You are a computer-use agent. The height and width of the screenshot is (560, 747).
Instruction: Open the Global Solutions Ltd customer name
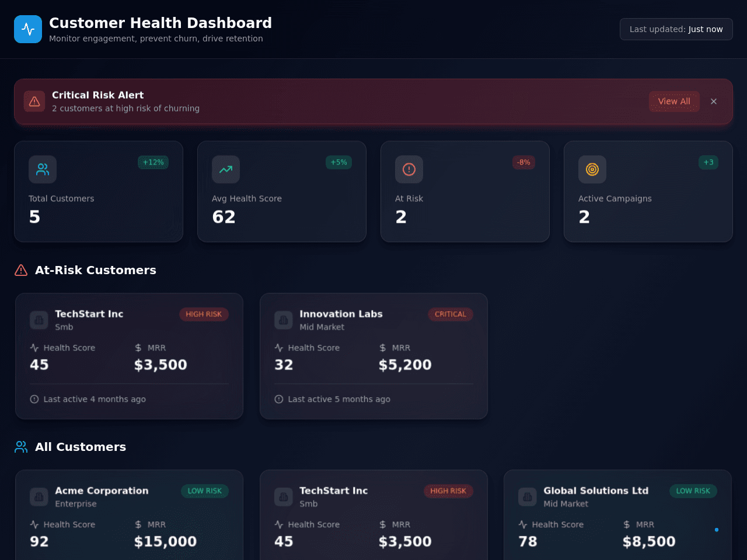point(596,491)
